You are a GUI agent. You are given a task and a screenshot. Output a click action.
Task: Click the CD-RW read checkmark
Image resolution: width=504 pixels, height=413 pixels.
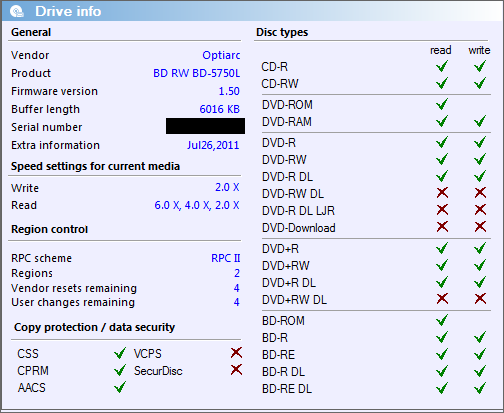tap(442, 83)
